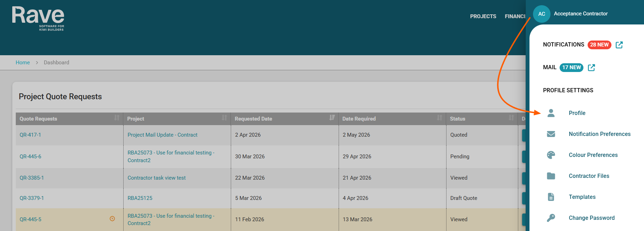Click the Rave logo

[38, 19]
